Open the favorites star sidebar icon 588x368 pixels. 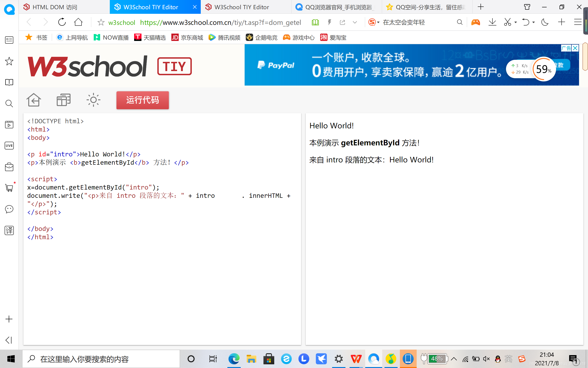9,61
